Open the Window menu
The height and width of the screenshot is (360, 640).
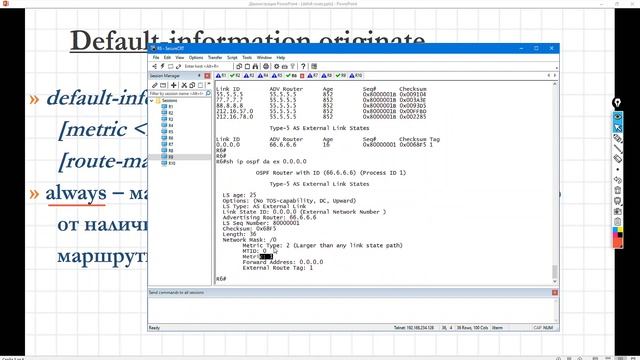[x=264, y=58]
